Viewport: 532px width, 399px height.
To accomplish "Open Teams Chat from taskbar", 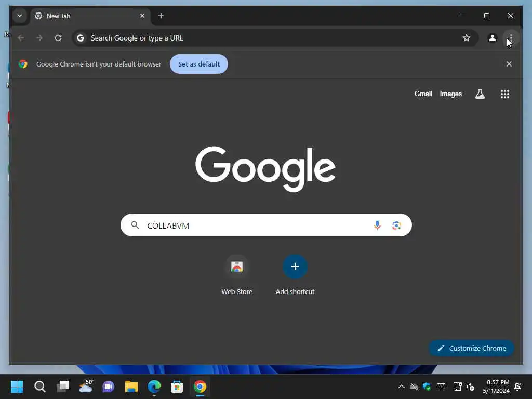I will click(109, 387).
